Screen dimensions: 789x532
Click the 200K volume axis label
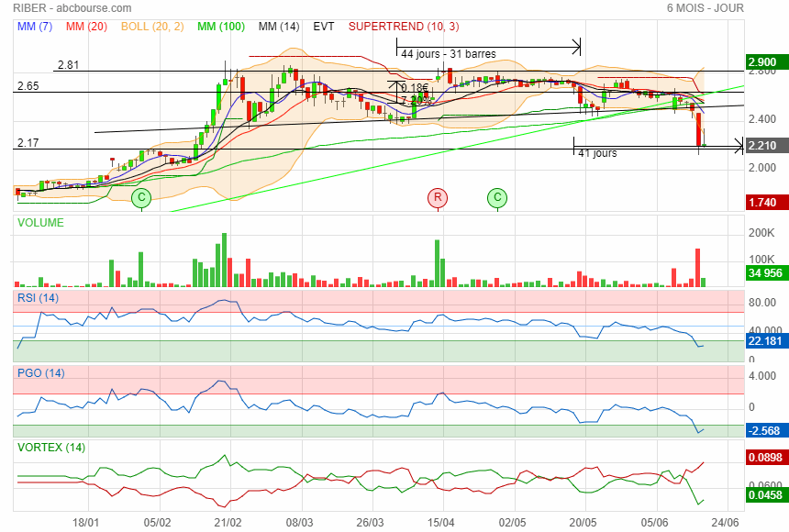click(761, 233)
